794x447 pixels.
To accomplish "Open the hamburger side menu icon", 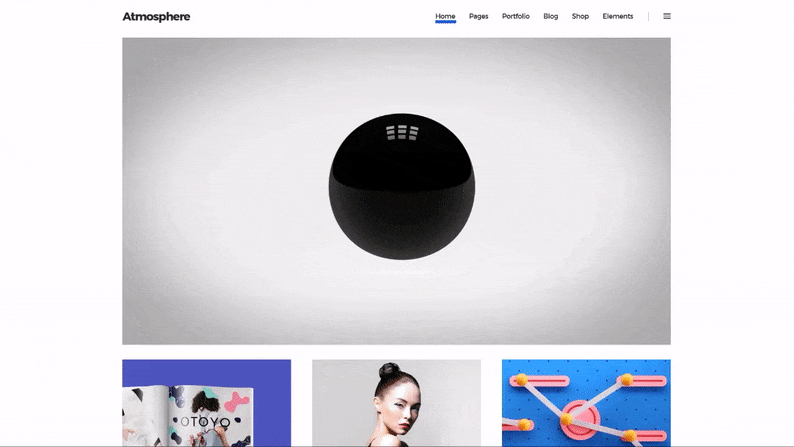I will pyautogui.click(x=667, y=16).
